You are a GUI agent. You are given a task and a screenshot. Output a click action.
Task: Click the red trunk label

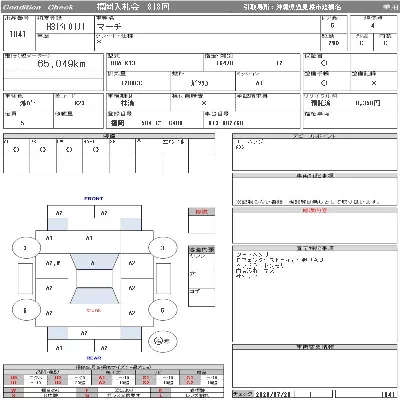94,310
